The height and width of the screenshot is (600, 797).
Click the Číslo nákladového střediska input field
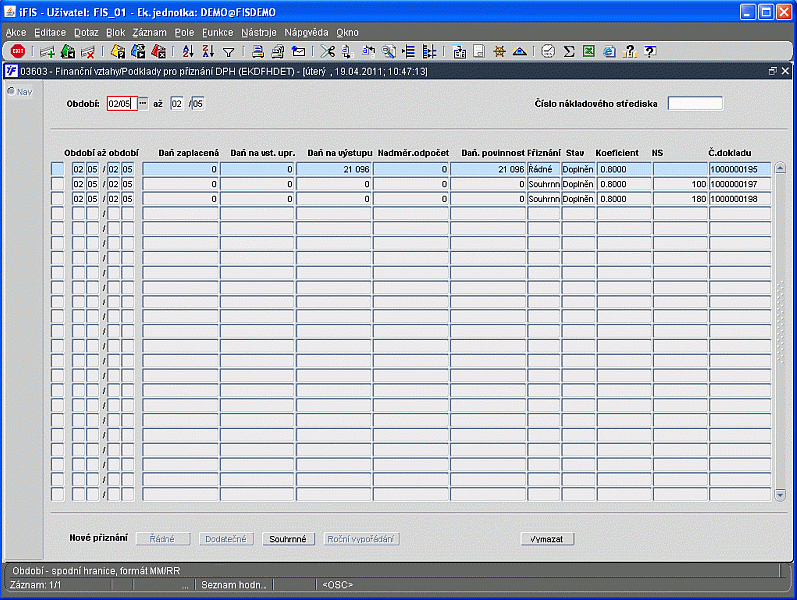(x=695, y=103)
